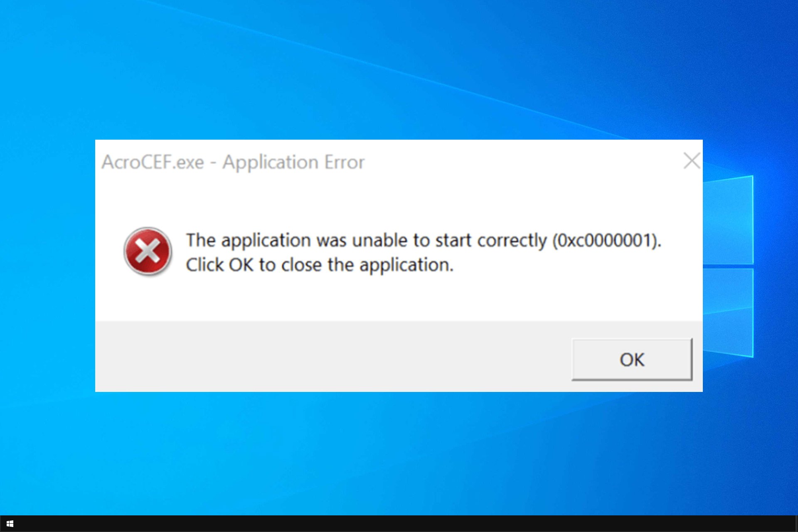Click the gray footer area beside OK
This screenshot has width=798, height=532.
point(332,356)
